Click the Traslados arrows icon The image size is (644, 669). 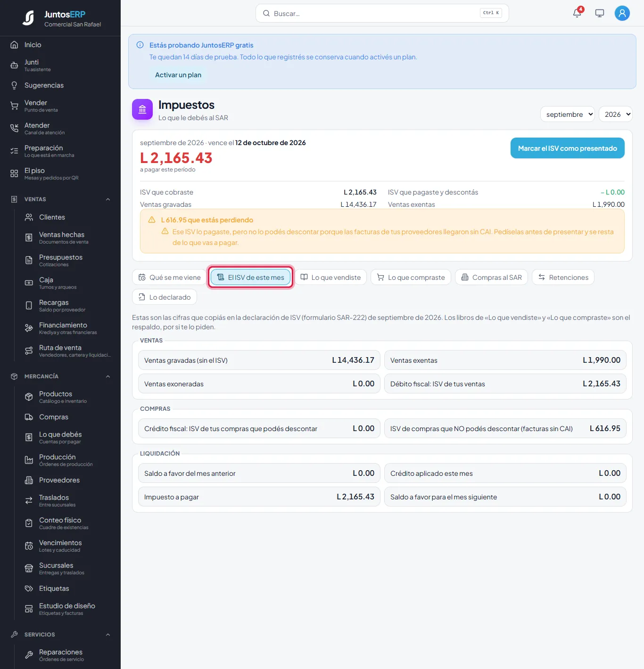(29, 500)
